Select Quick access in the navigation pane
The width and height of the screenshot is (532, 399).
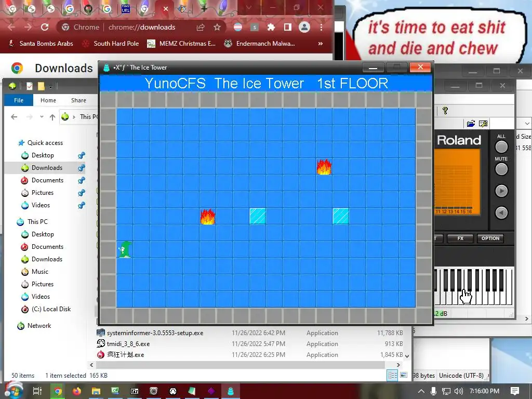click(45, 143)
